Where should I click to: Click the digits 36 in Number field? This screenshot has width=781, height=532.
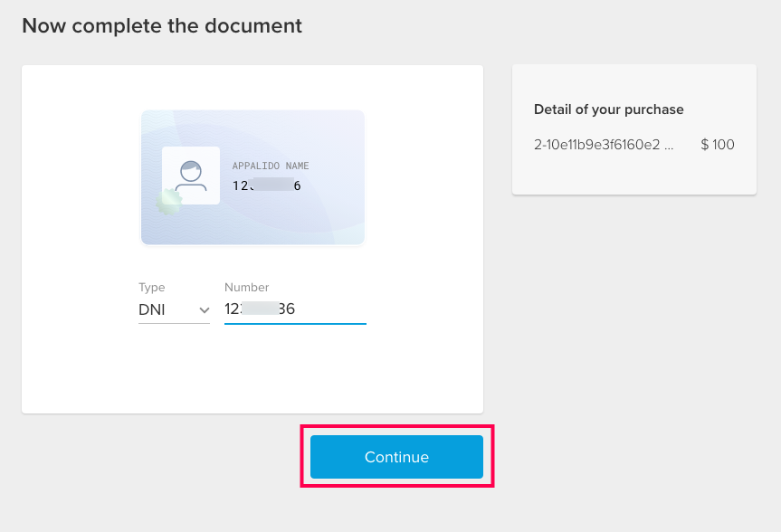click(287, 309)
